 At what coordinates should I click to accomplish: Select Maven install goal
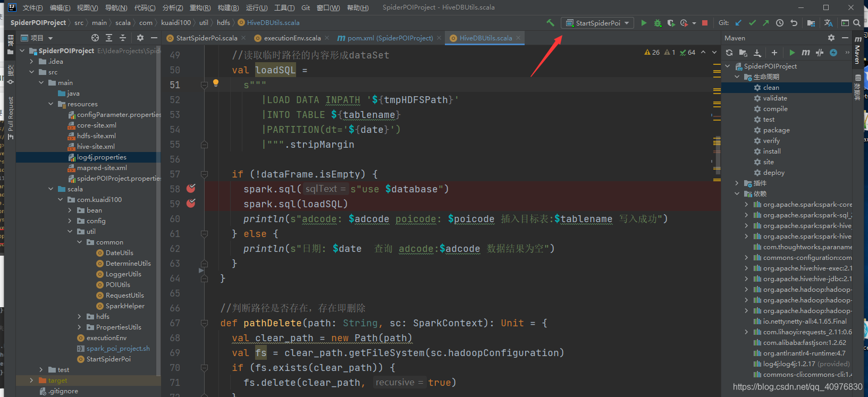tap(772, 151)
